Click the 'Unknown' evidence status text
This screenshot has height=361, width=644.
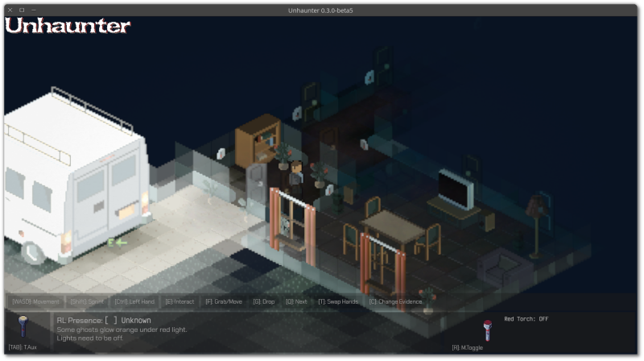(x=136, y=320)
